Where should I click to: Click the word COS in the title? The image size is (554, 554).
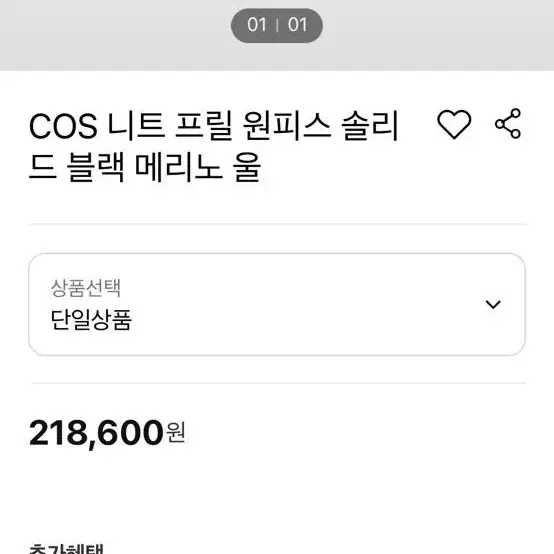tap(63, 126)
